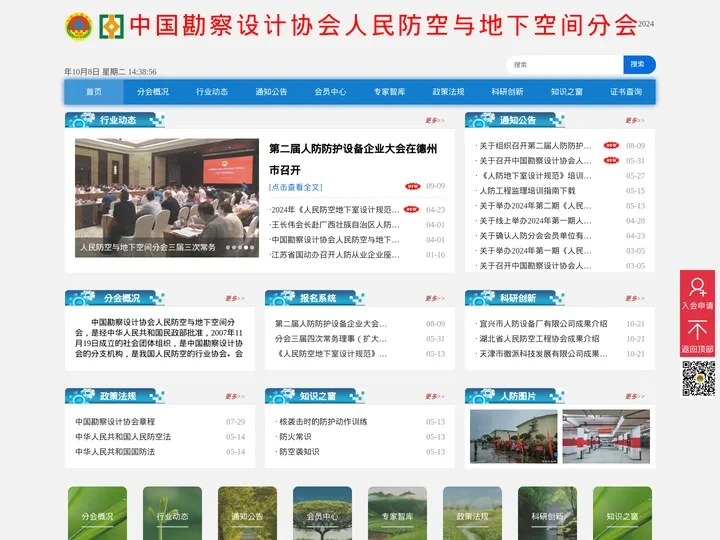
Task: Open 中国勘察设计协会章程 policy entry
Action: pos(115,422)
